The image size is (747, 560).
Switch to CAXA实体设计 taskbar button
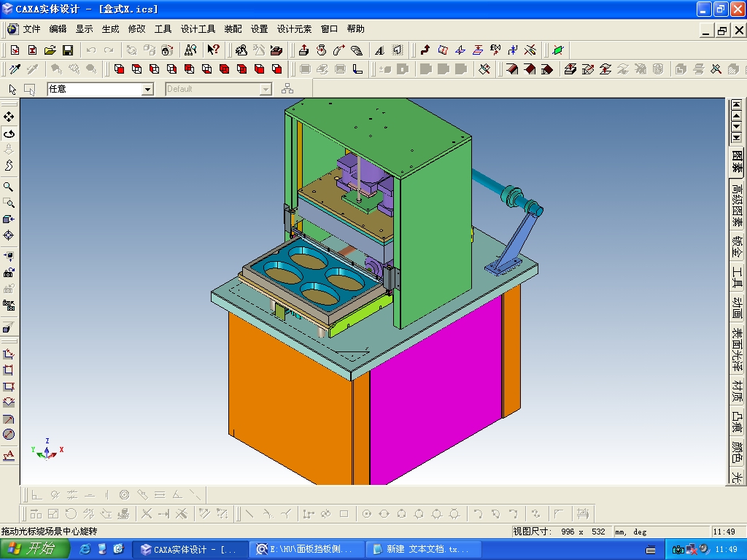point(190,550)
